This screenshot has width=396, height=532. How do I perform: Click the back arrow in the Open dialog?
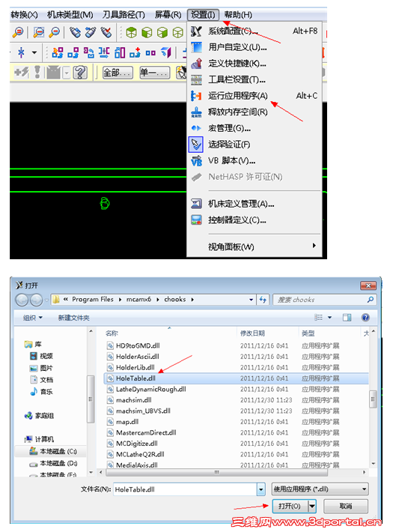click(x=22, y=300)
